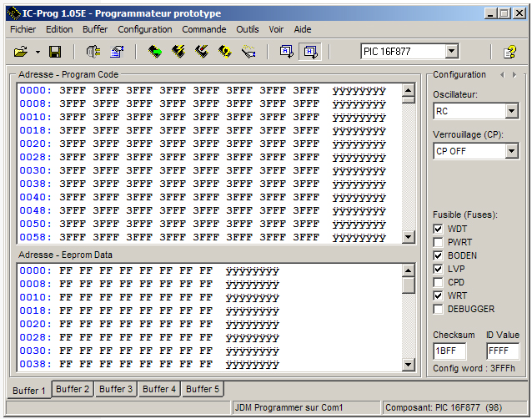This screenshot has width=532, height=419.
Task: Save the file with the floppy disk icon
Action: pyautogui.click(x=55, y=52)
